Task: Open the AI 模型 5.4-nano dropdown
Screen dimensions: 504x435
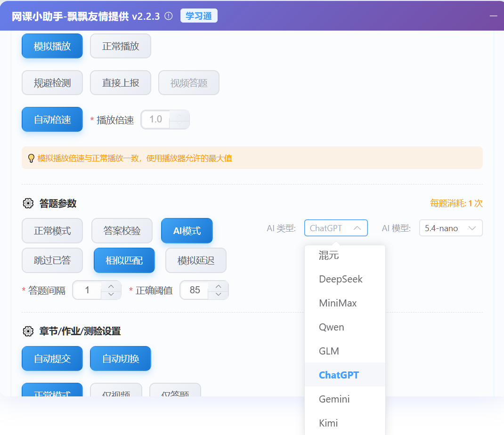Action: (450, 228)
